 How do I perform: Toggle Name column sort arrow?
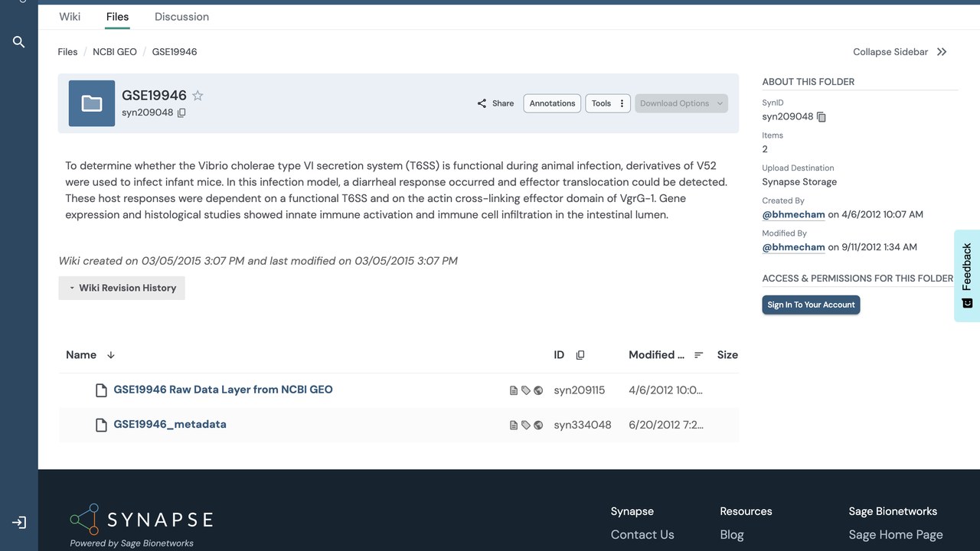(111, 355)
